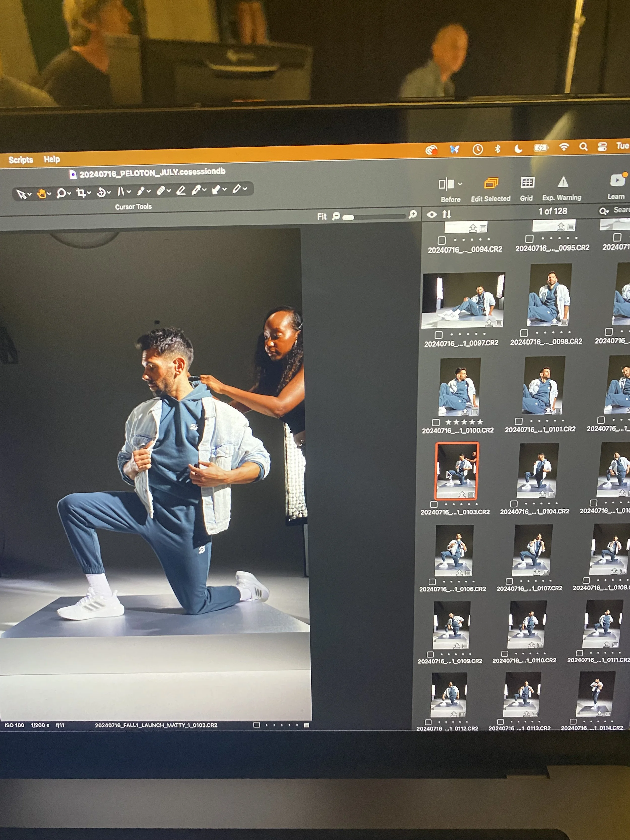Select the color picker eyedropper tool
This screenshot has height=840, width=630.
coord(196,190)
